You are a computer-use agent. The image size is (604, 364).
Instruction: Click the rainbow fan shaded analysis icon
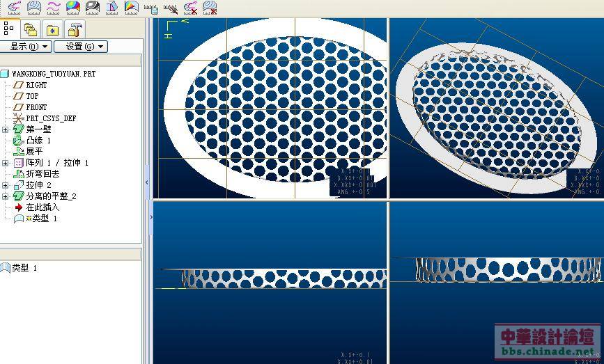(x=132, y=7)
